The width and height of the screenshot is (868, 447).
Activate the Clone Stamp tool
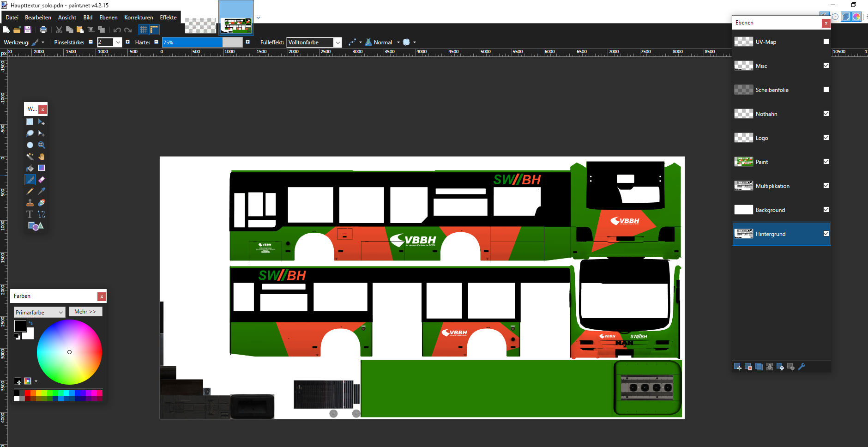click(x=30, y=203)
